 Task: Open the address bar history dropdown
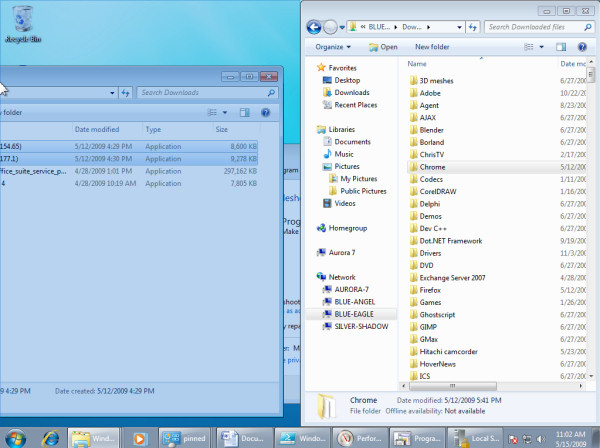pos(461,28)
